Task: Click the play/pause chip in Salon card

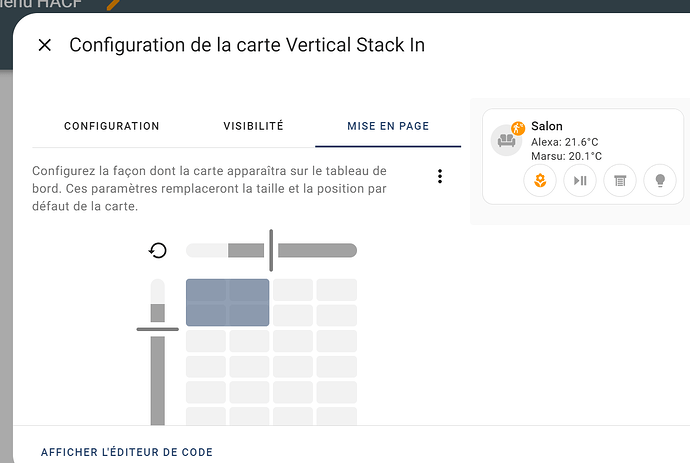Action: [580, 180]
